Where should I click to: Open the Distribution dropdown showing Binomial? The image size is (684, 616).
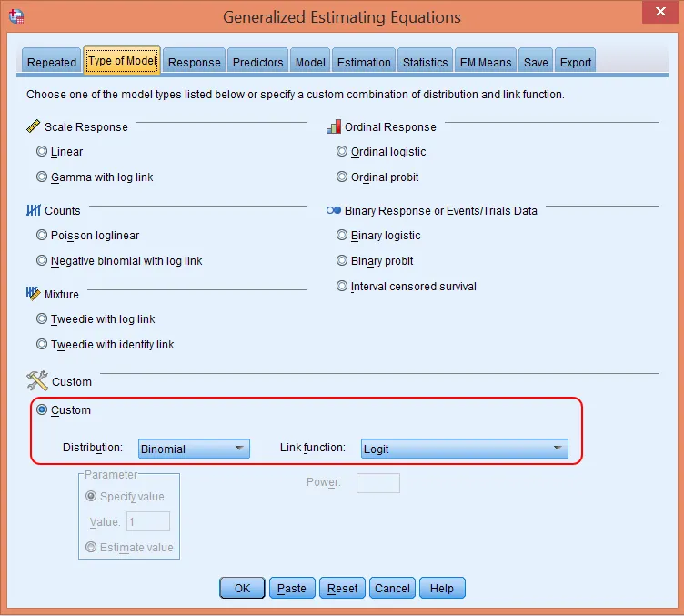(194, 449)
